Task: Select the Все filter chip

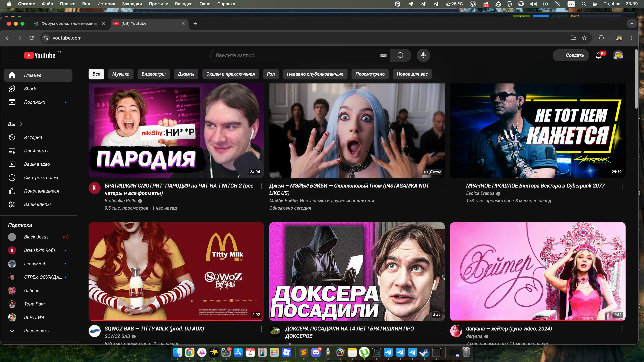Action: 96,74
